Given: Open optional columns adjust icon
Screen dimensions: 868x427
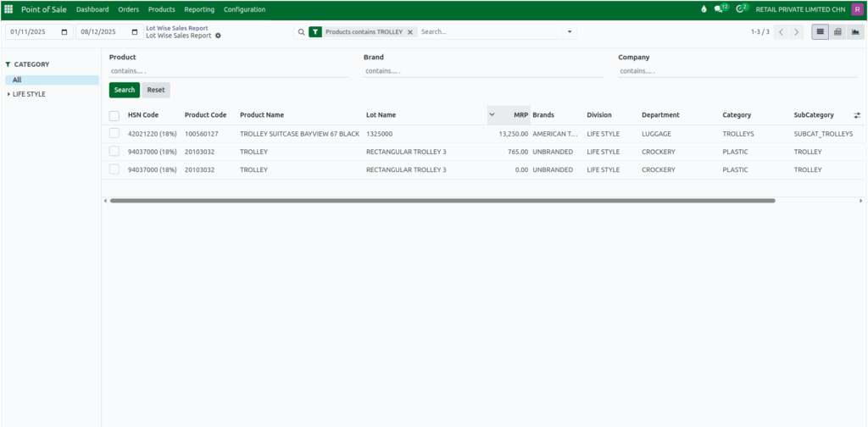Looking at the screenshot, I should coord(858,115).
